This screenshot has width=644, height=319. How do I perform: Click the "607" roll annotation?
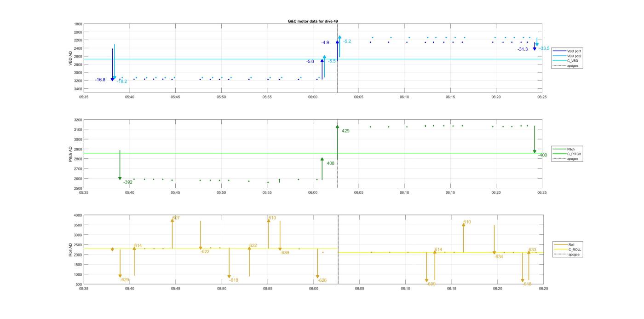click(x=176, y=218)
